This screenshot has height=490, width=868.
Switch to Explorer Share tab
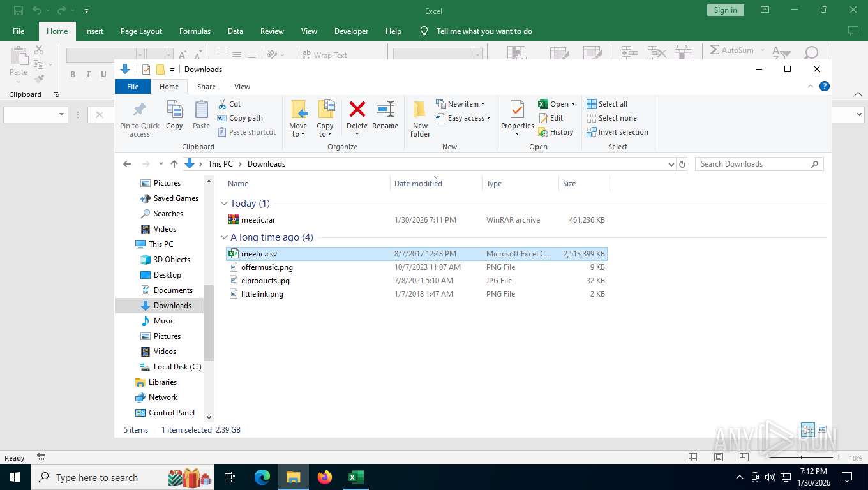[206, 87]
